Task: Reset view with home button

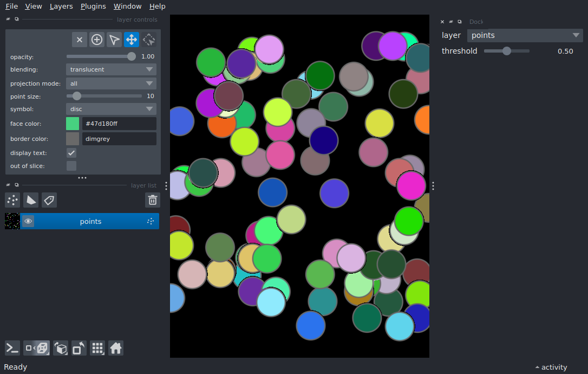Action: 116,348
